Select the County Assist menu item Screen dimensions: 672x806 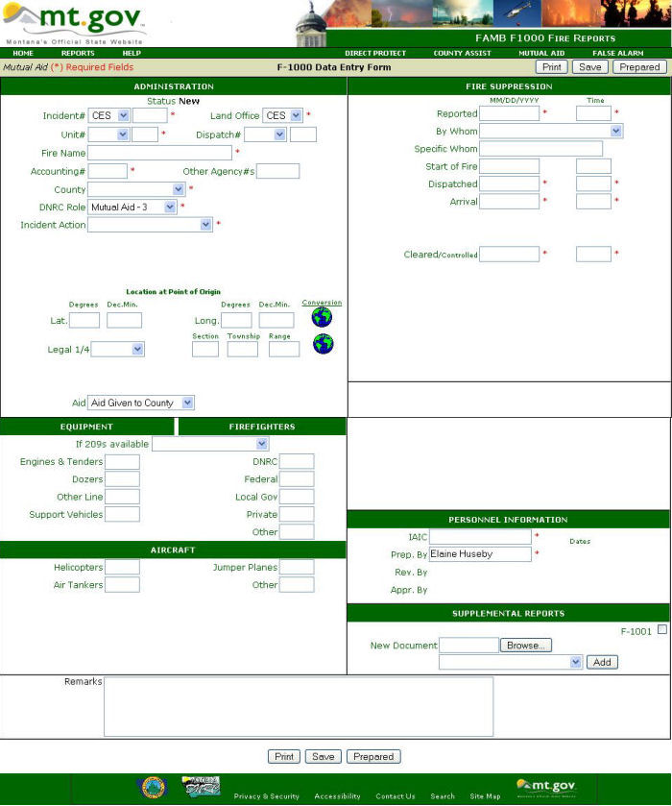click(x=462, y=53)
